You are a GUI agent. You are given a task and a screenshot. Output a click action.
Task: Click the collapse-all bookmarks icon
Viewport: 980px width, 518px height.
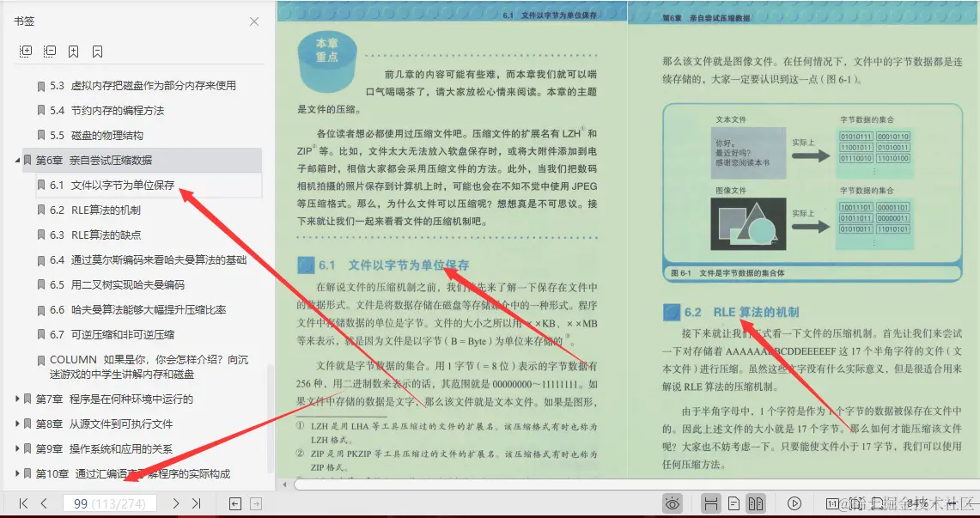click(49, 51)
